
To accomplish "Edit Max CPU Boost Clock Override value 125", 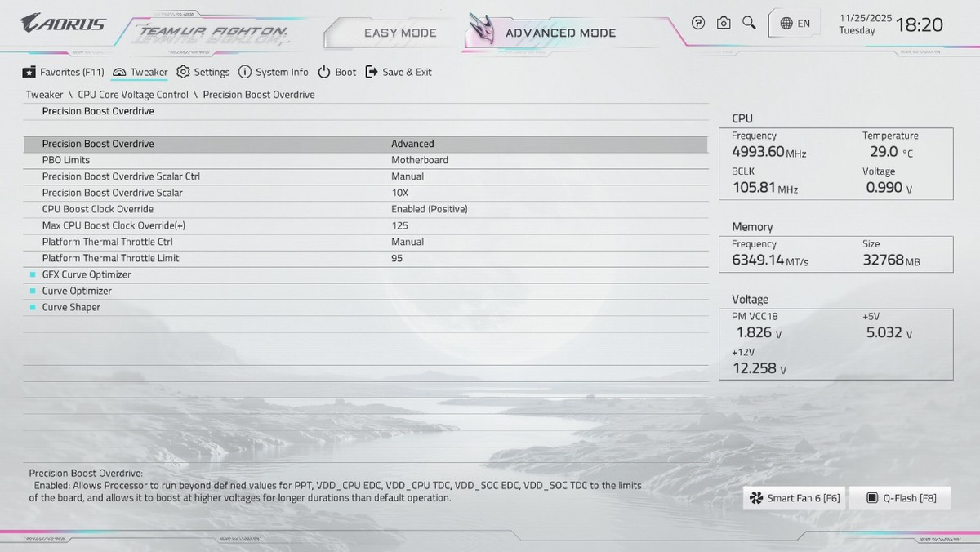I will coord(399,225).
